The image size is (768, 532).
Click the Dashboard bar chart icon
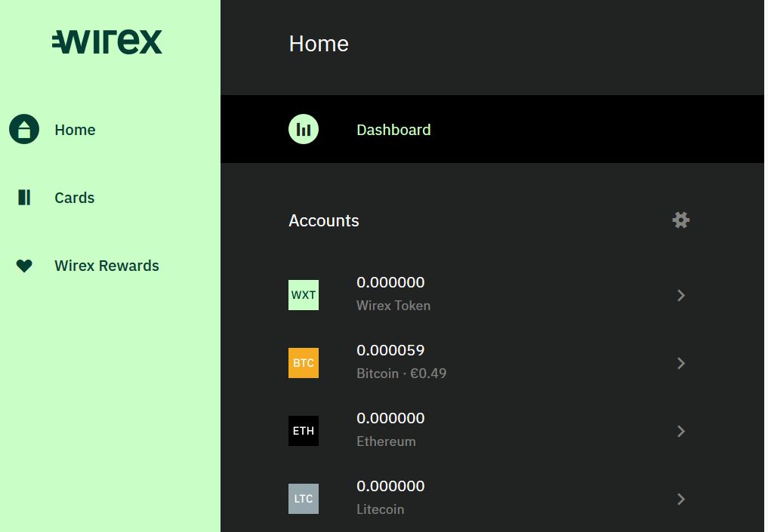click(x=303, y=129)
